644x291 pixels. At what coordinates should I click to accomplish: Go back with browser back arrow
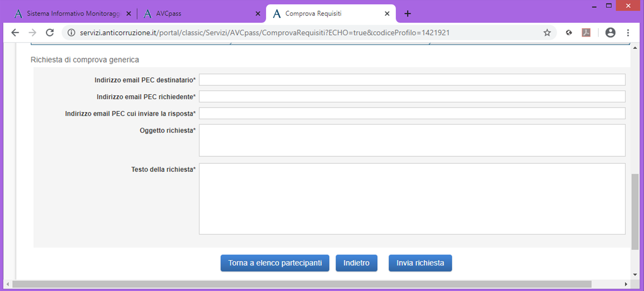[x=15, y=32]
